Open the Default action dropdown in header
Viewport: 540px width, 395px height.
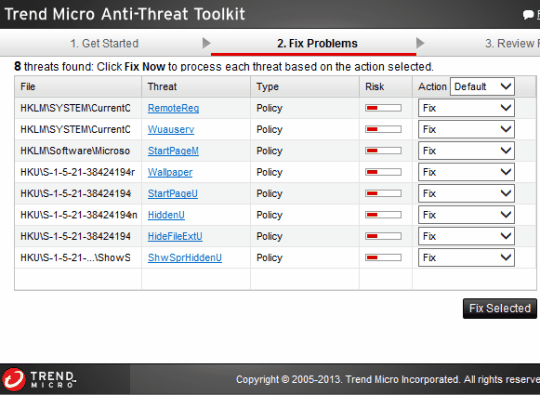482,86
